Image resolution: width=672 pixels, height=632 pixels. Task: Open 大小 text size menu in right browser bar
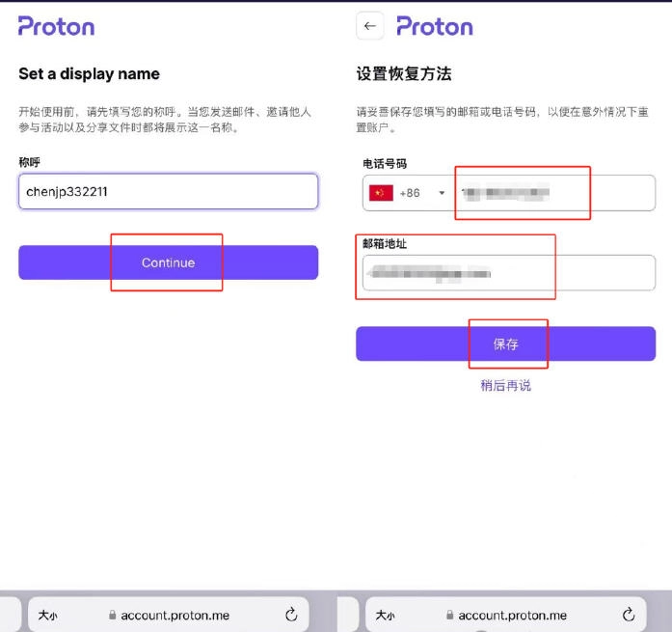[386, 616]
